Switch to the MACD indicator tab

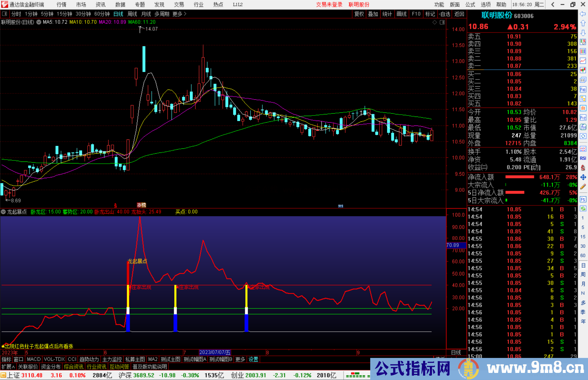coord(33,359)
